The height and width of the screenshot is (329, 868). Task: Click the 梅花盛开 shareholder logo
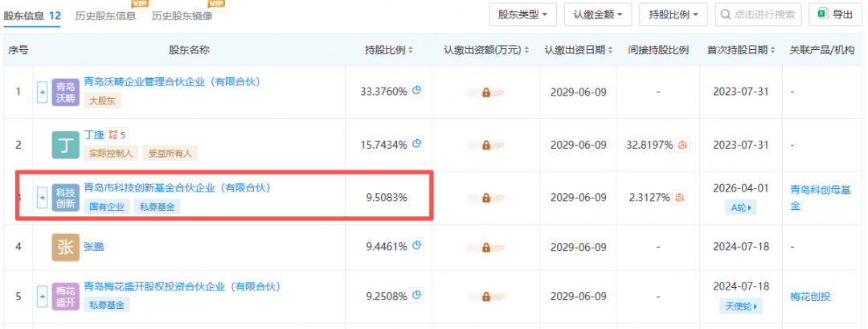coord(65,297)
